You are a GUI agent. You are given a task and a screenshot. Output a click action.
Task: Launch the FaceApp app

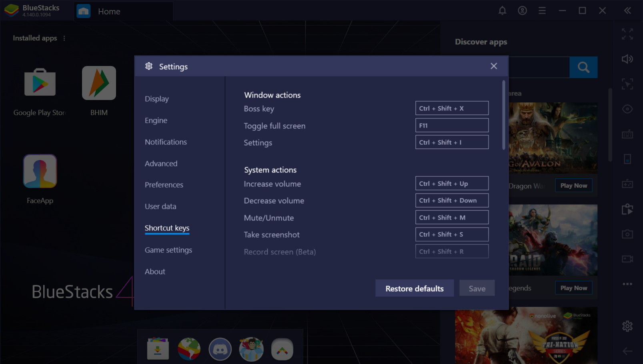40,171
